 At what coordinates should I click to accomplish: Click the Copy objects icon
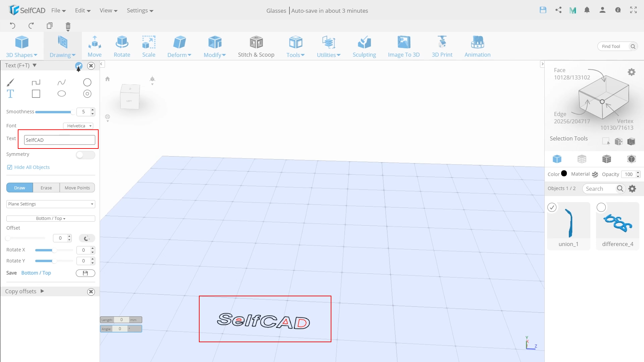coord(50,25)
